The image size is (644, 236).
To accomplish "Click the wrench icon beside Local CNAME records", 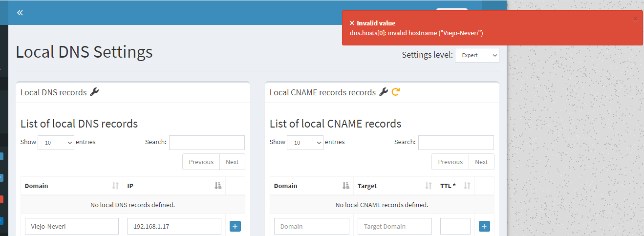I will coord(384,92).
